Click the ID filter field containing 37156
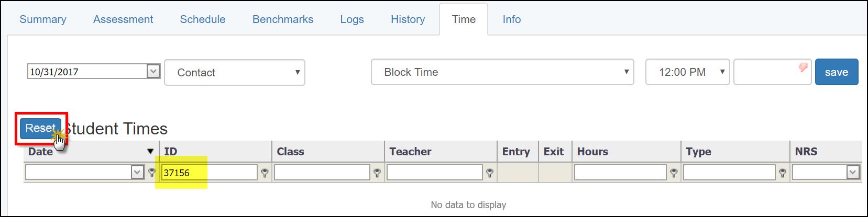The height and width of the screenshot is (217, 868). [209, 173]
